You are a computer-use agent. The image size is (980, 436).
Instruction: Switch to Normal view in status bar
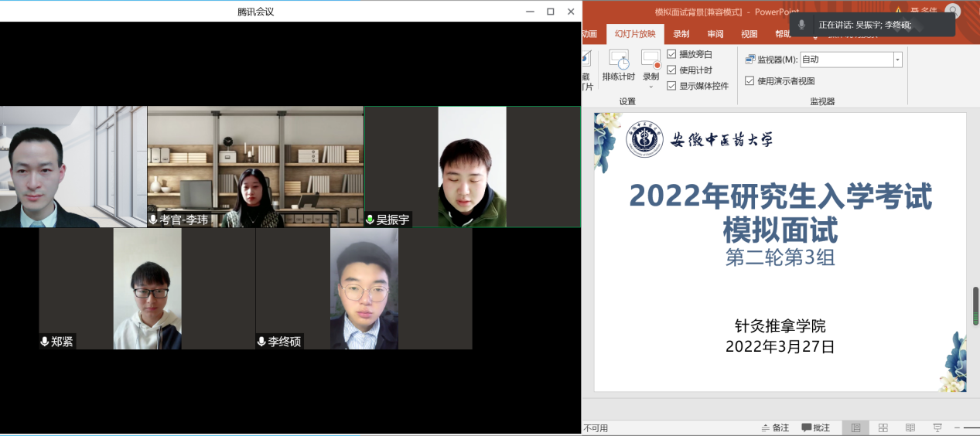coord(855,427)
